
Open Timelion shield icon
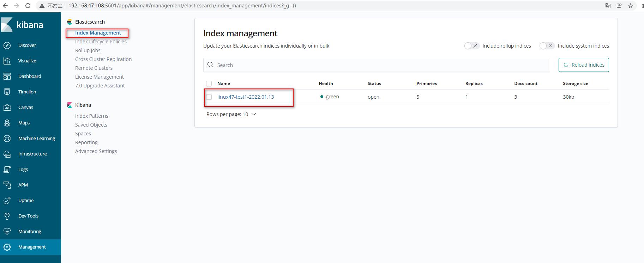7,92
